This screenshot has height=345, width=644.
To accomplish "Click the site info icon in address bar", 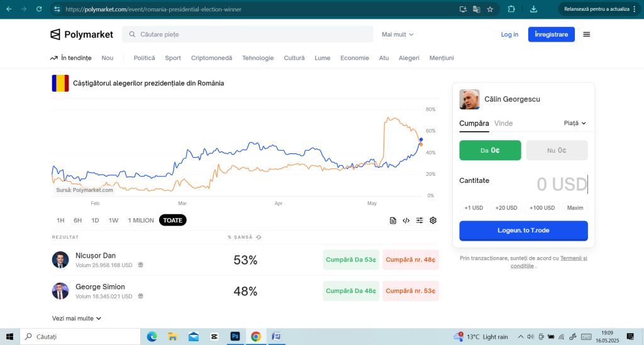I will 57,9.
